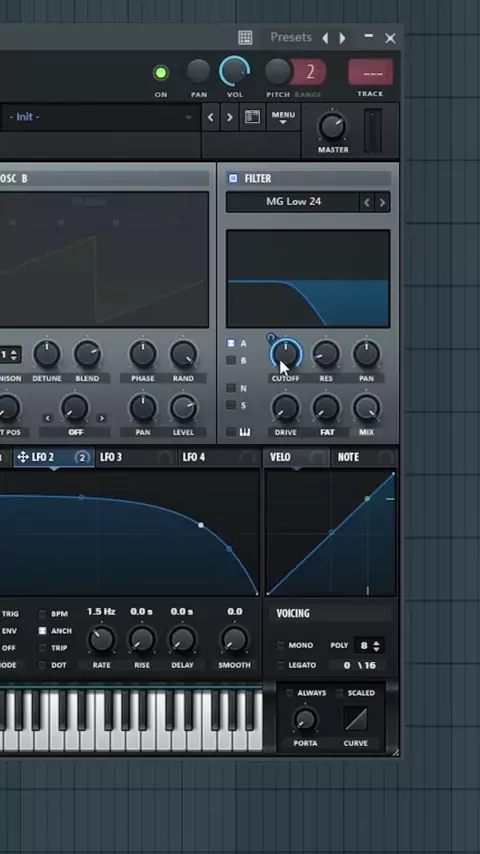Image resolution: width=480 pixels, height=854 pixels.
Task: Click the OSC B BLEND knob
Action: coord(87,354)
